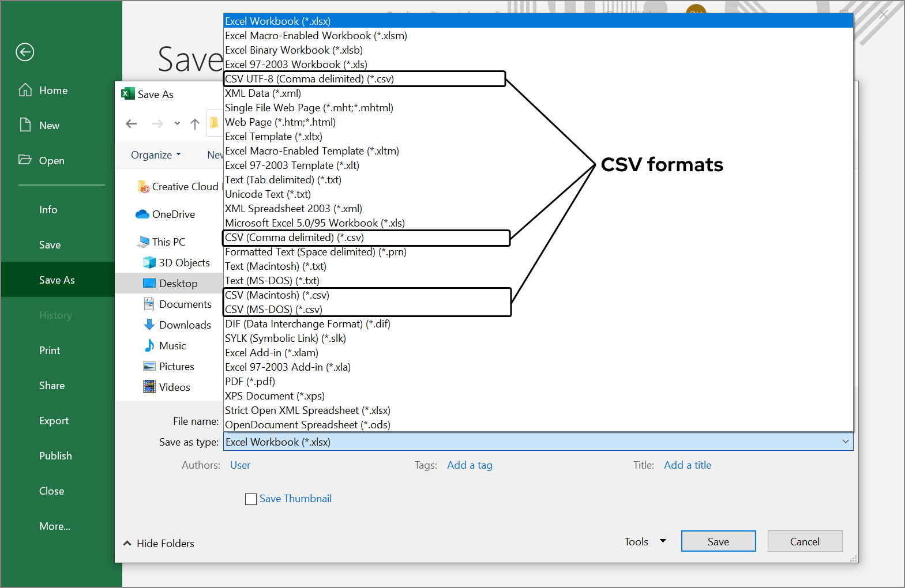Go forward using the dialog's right arrow

click(x=157, y=123)
